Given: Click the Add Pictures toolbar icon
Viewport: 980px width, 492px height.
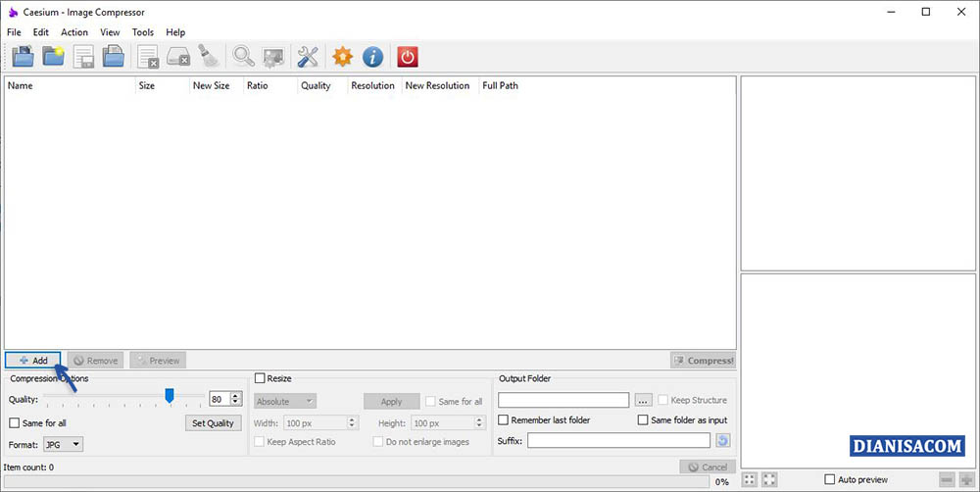Looking at the screenshot, I should [x=22, y=57].
